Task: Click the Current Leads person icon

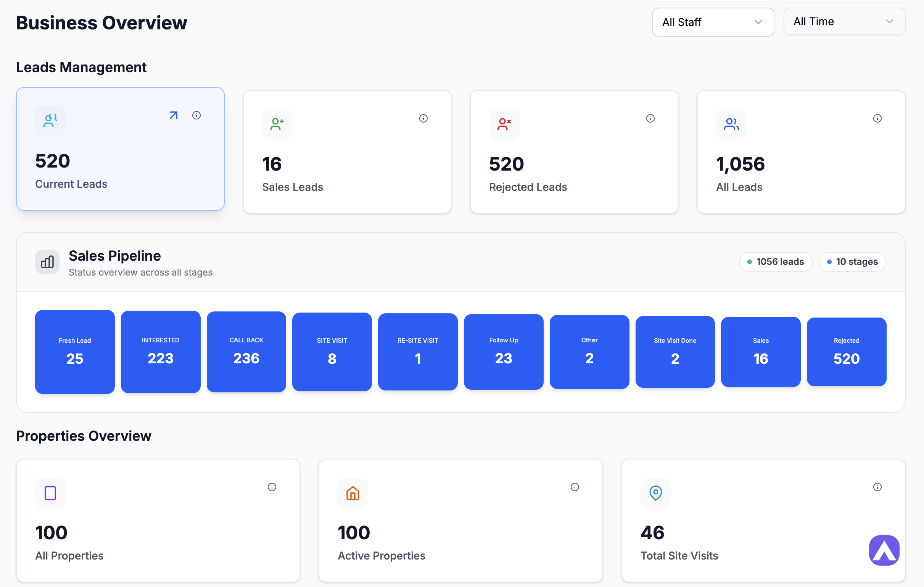Action: (x=50, y=121)
